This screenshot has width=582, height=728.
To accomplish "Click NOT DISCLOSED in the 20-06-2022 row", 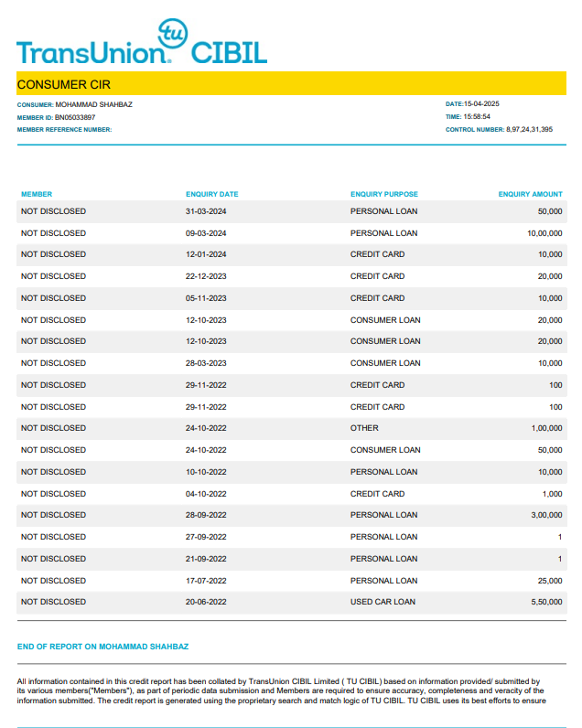I will [x=53, y=602].
